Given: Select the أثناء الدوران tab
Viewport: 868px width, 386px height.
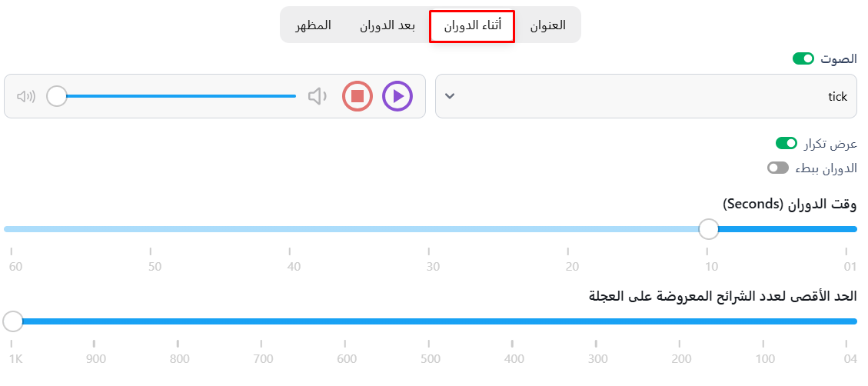Looking at the screenshot, I should [472, 25].
